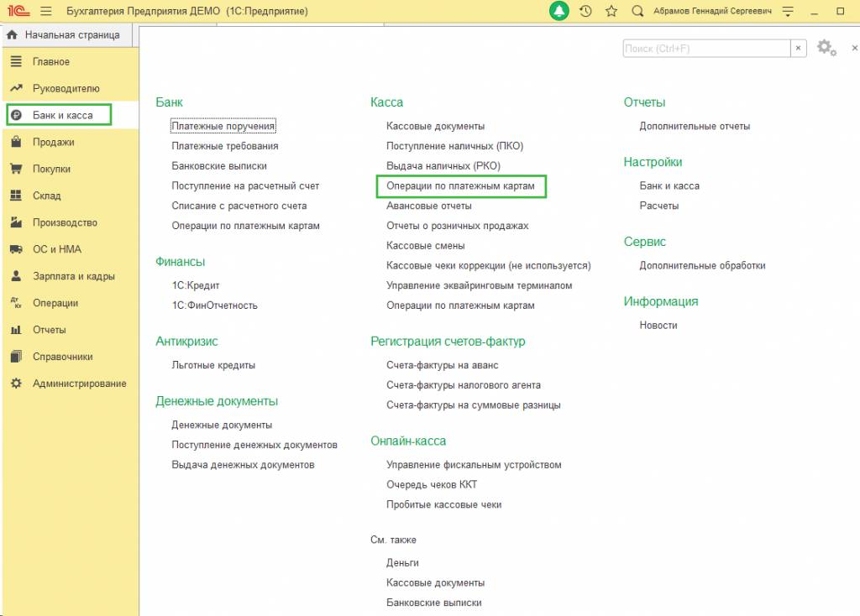This screenshot has height=616, width=860.
Task: Click the Банк и касса coin icon
Action: (17, 115)
